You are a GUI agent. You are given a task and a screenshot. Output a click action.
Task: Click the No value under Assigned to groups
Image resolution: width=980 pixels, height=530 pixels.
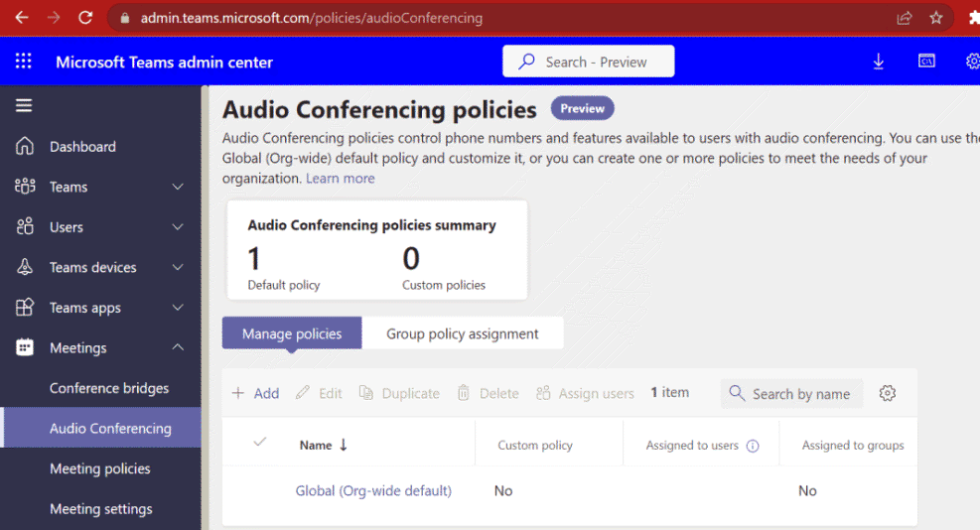807,490
